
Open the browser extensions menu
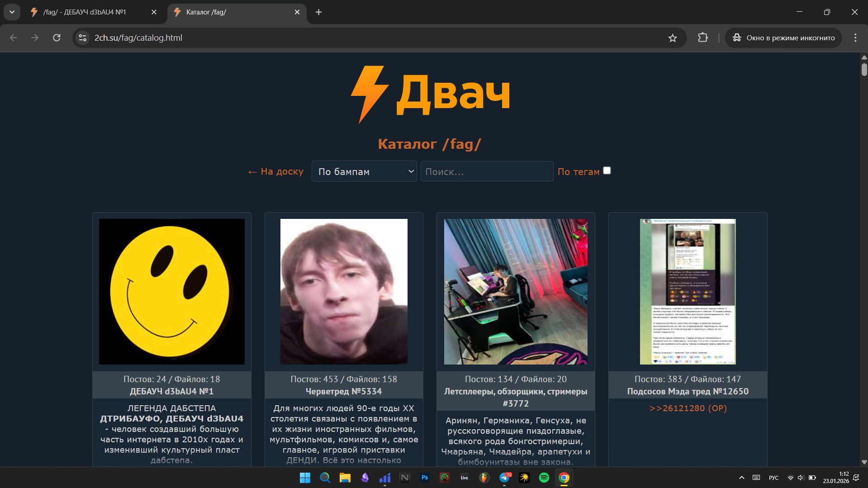coord(702,38)
